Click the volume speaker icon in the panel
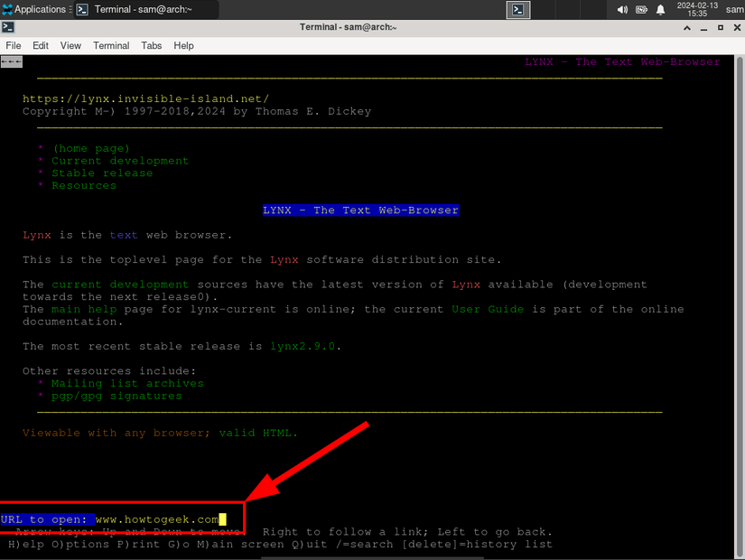 click(x=622, y=10)
